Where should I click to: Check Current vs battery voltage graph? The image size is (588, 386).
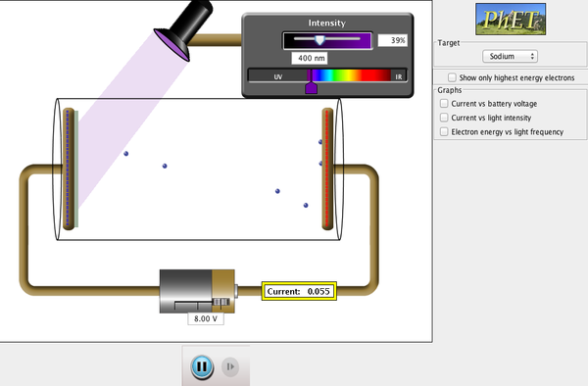coord(444,104)
